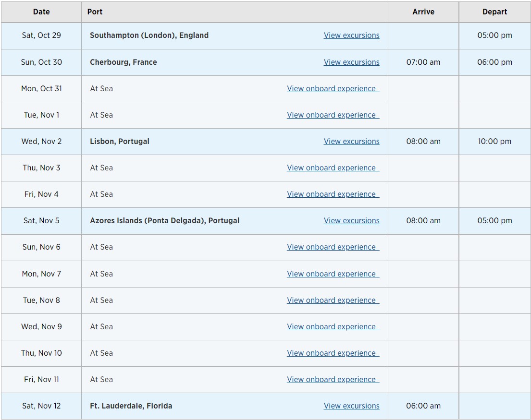Viewport: 531px width, 420px height.
Task: Select the Thu, Nov 10 date cell
Action: (41, 353)
